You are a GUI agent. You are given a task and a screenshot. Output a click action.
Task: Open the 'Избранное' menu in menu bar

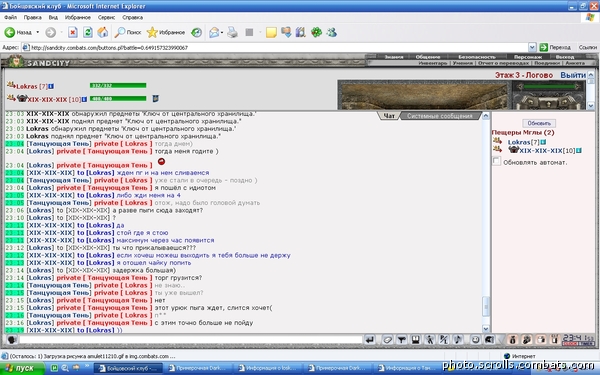[78, 17]
